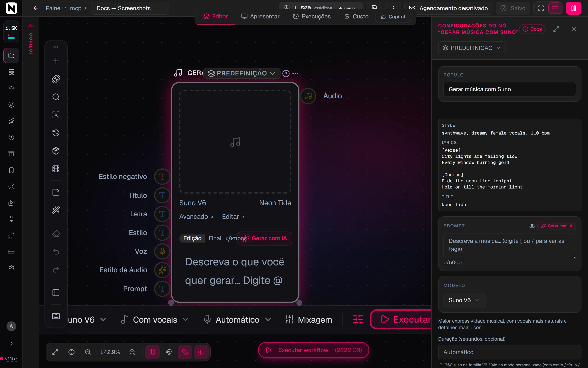Select the Final mode segment
588x368 pixels.
coord(215,238)
